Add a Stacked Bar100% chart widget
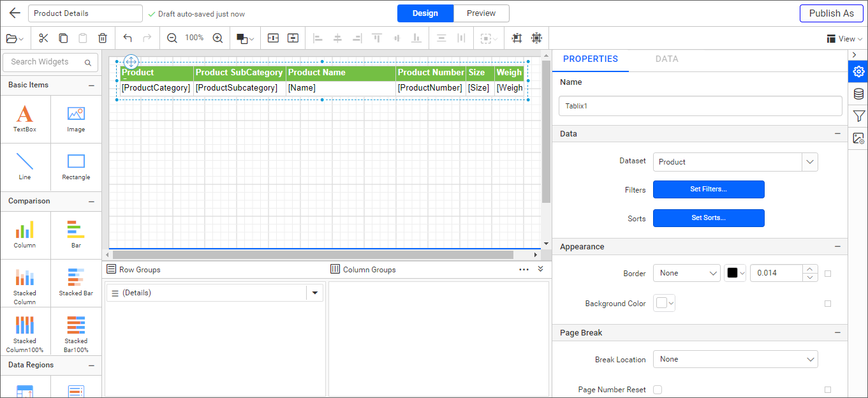The width and height of the screenshot is (868, 398). pos(76,331)
